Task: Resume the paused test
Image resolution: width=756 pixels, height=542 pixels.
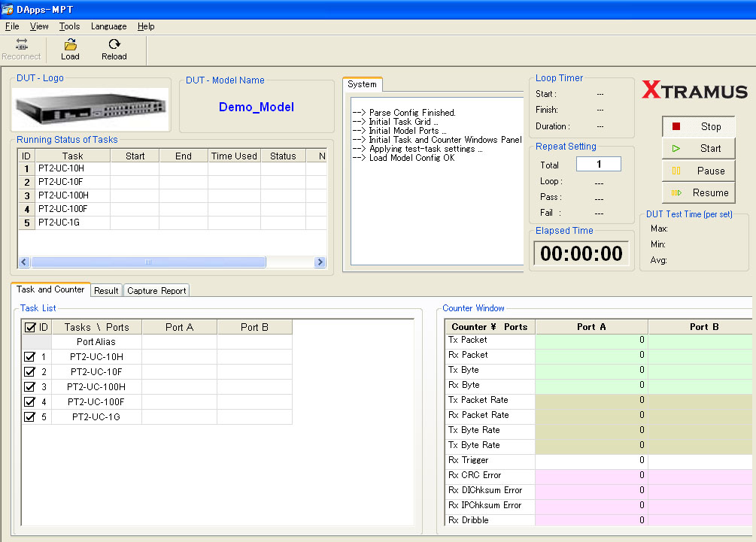Action: click(x=699, y=192)
